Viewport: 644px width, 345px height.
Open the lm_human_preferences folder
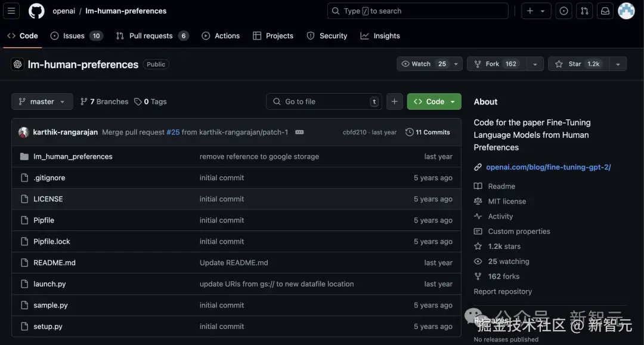pos(73,156)
